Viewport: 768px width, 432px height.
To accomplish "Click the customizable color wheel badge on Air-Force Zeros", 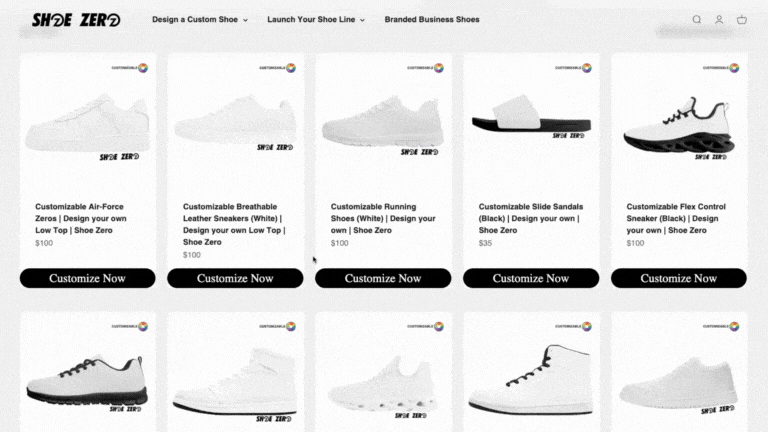I will click(x=143, y=68).
